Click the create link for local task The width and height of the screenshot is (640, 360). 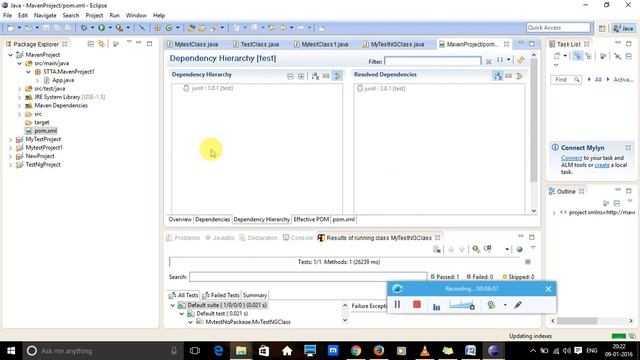602,165
